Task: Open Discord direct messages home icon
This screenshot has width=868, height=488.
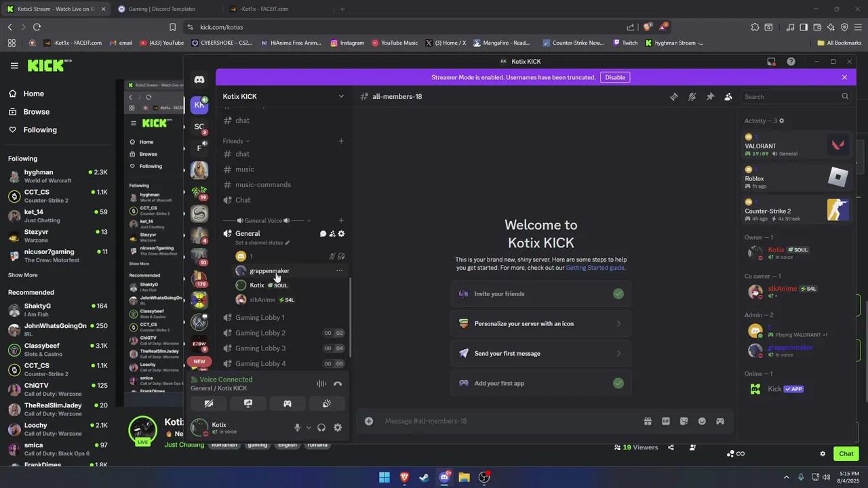Action: tap(199, 80)
